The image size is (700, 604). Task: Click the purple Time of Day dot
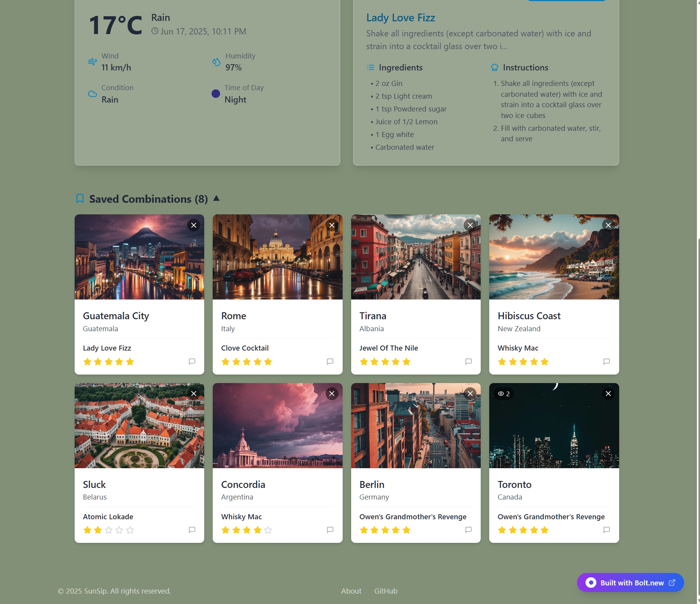click(216, 94)
